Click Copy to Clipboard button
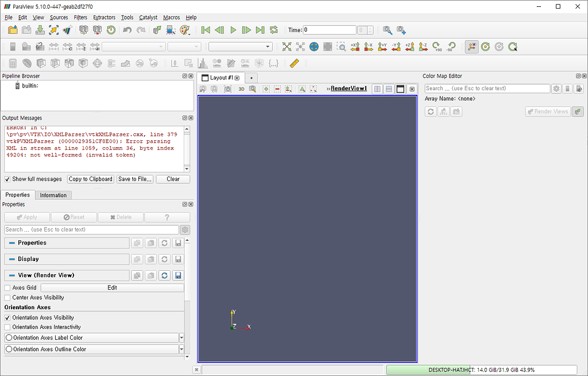Viewport: 588px width, 376px height. click(90, 179)
